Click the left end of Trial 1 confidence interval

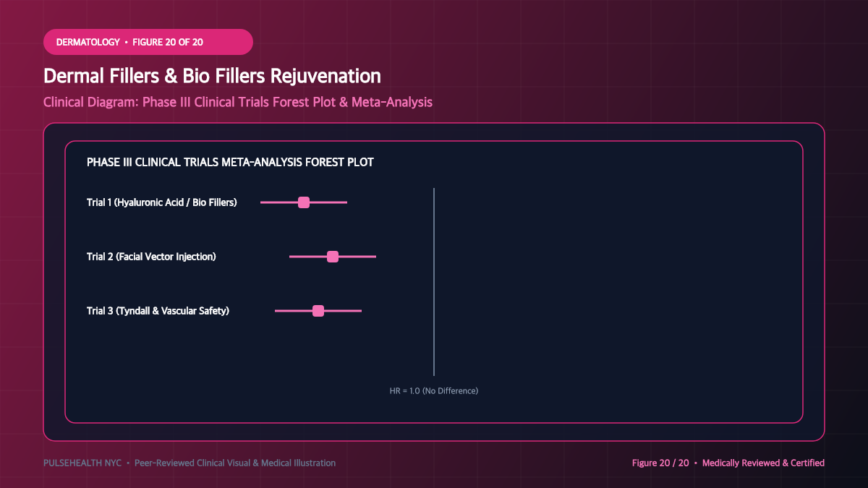click(262, 202)
